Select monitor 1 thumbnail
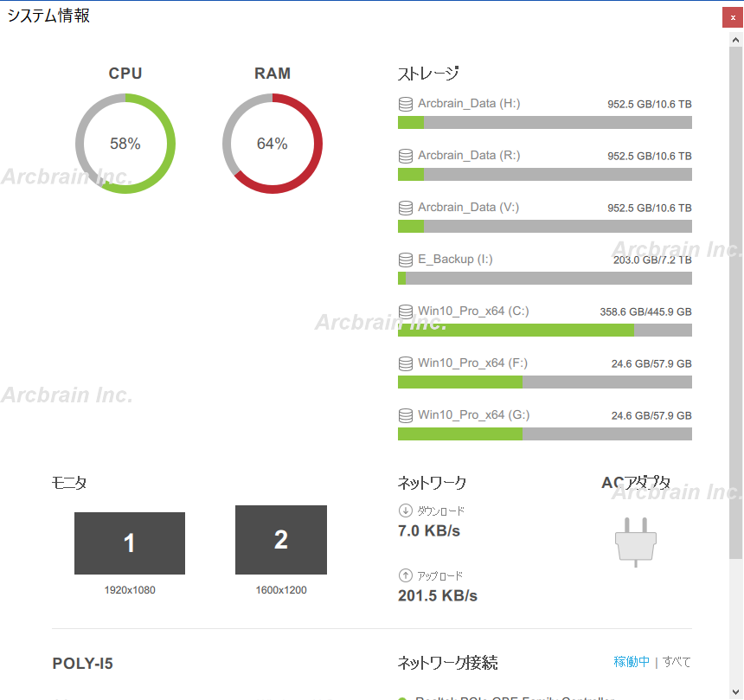Image resolution: width=744 pixels, height=700 pixels. point(130,543)
